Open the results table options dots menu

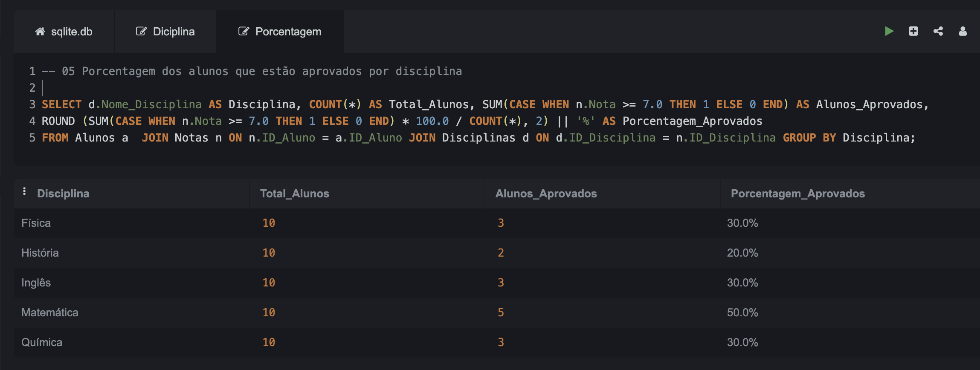pos(24,191)
